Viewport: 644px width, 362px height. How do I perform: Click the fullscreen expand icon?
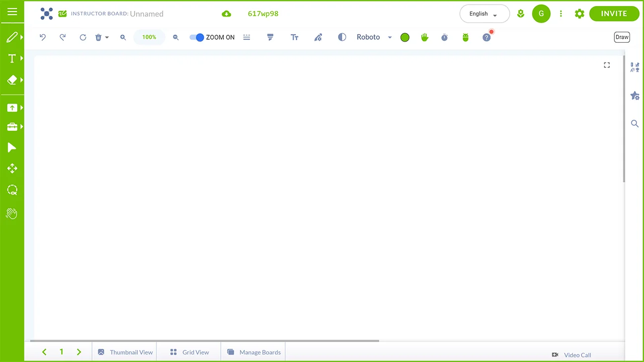coord(607,65)
